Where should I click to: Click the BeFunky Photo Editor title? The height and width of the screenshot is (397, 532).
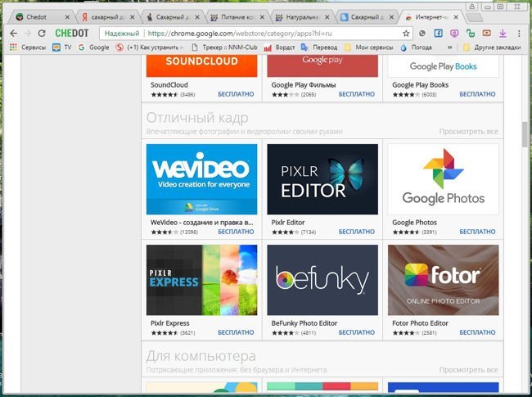[304, 323]
